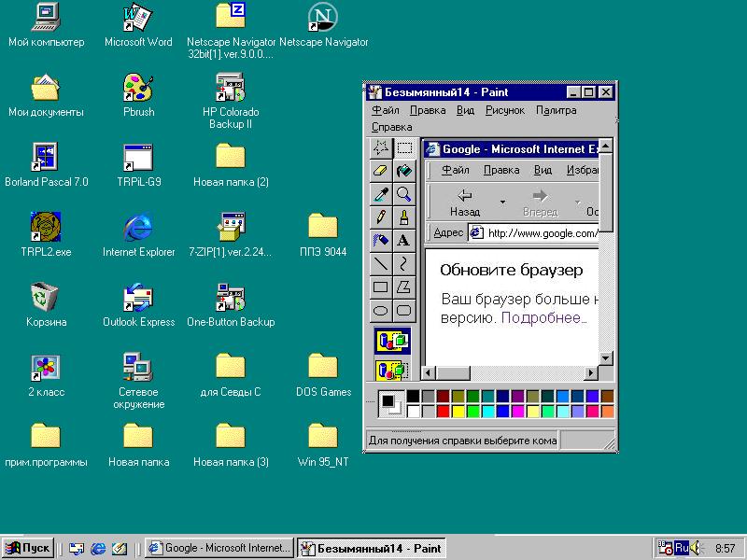Choose the Rounded Rectangle tool
This screenshot has width=747, height=560.
tap(404, 311)
